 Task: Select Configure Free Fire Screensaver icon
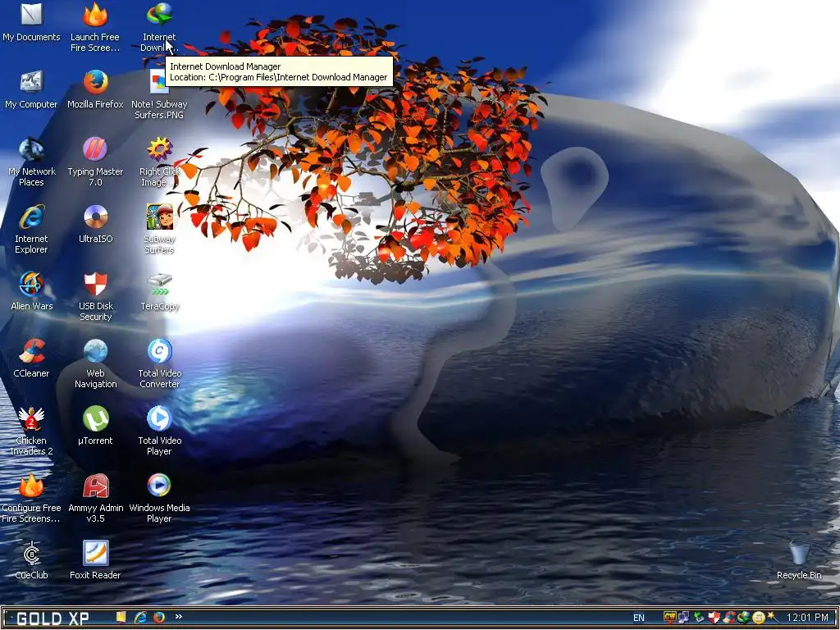(x=31, y=498)
